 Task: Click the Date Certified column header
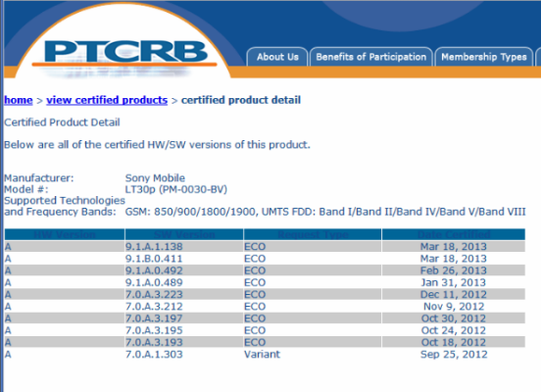pos(454,234)
